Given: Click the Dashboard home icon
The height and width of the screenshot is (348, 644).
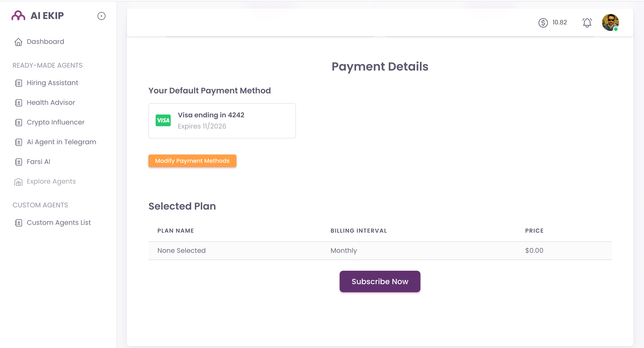Looking at the screenshot, I should pyautogui.click(x=18, y=42).
